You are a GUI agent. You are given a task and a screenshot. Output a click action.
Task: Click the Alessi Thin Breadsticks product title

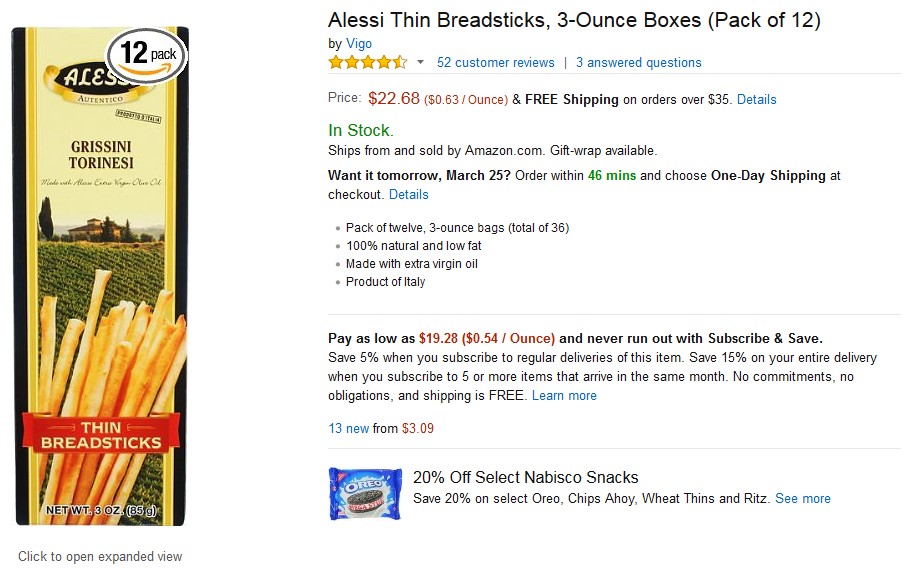[x=574, y=20]
